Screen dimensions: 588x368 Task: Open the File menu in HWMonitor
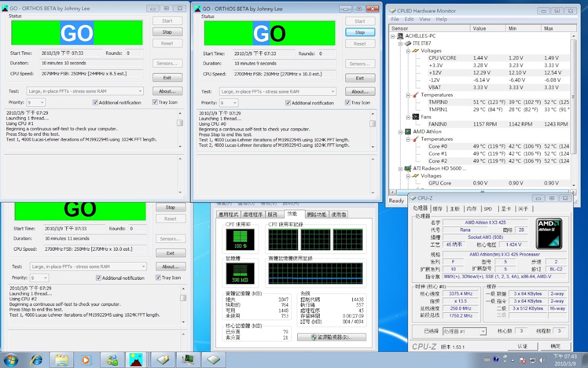395,19
